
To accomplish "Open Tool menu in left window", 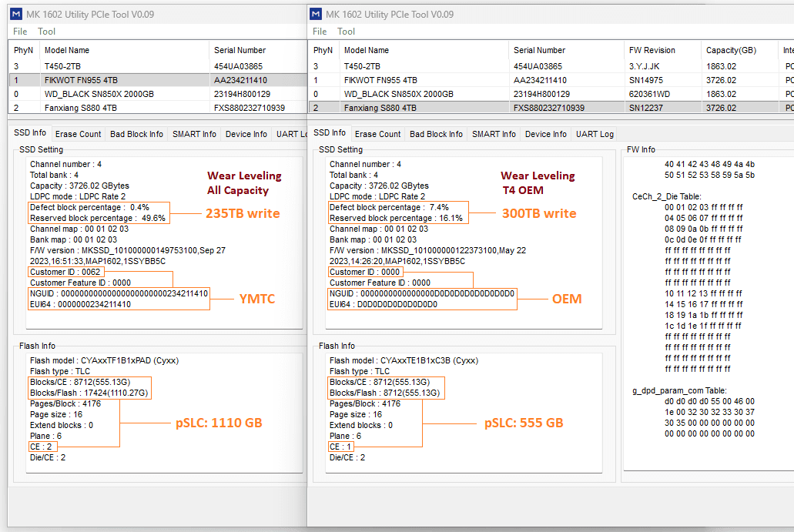I will click(x=46, y=32).
